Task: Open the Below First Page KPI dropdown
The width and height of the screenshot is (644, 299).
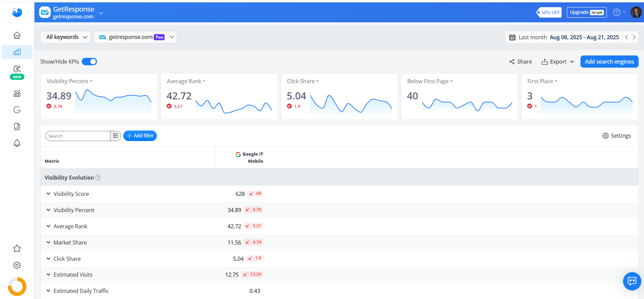Action: click(x=430, y=81)
